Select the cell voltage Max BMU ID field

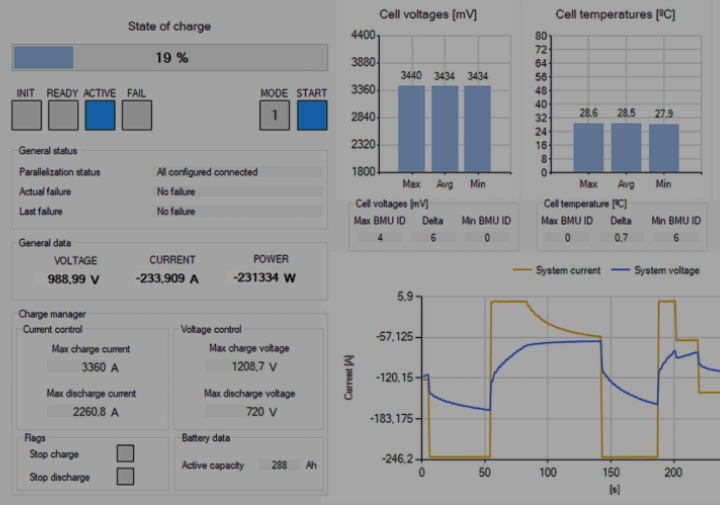380,238
